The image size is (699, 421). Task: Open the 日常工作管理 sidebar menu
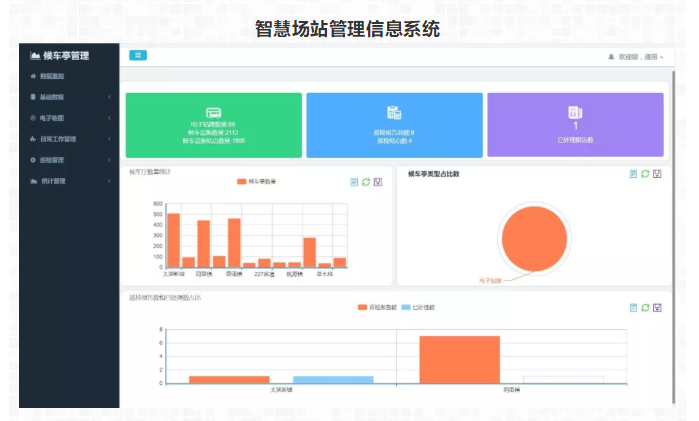69,139
